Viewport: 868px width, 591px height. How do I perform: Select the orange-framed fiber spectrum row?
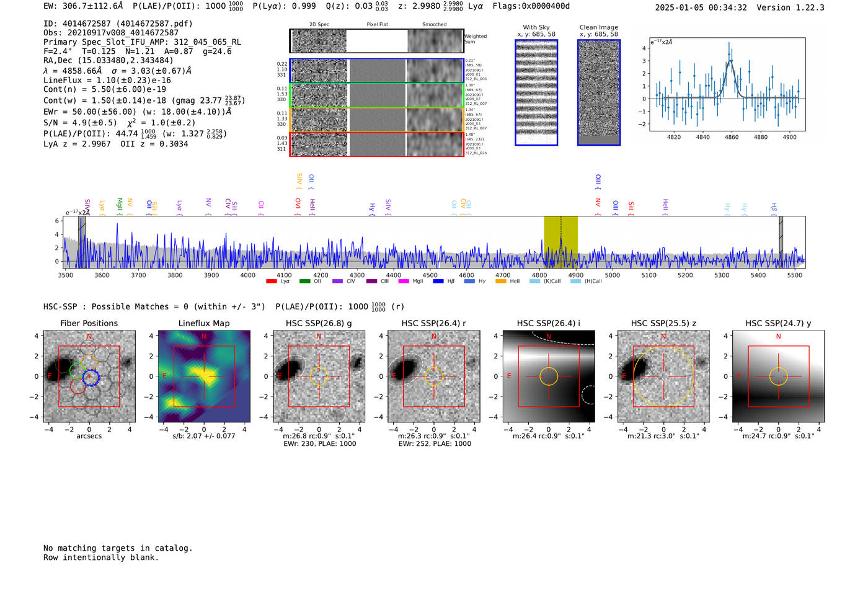pyautogui.click(x=376, y=120)
